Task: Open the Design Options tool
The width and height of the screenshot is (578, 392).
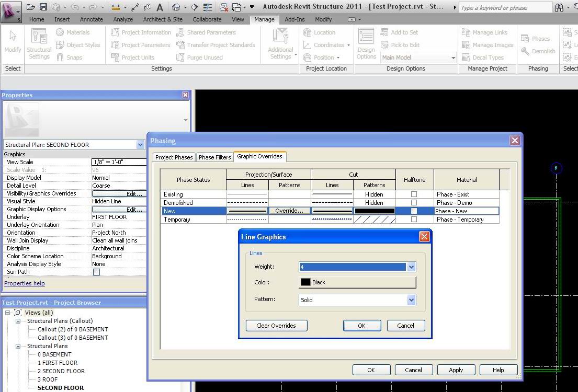Action: 366,44
